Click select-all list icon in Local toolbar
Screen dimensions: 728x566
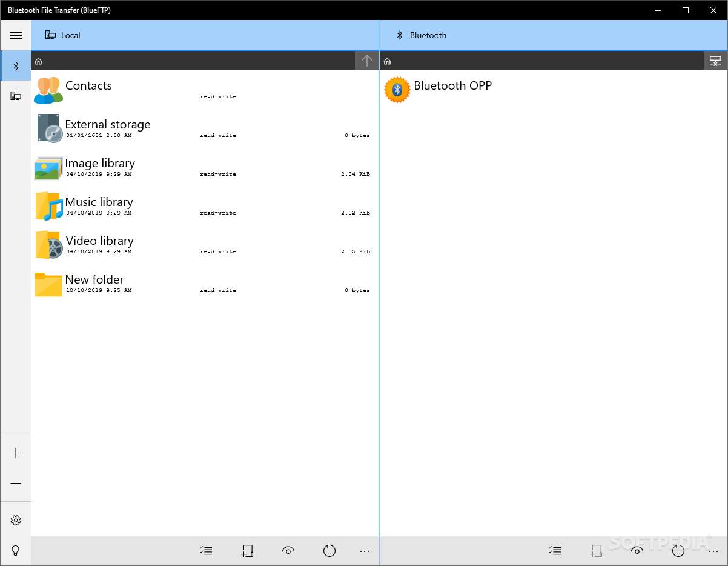pos(206,550)
